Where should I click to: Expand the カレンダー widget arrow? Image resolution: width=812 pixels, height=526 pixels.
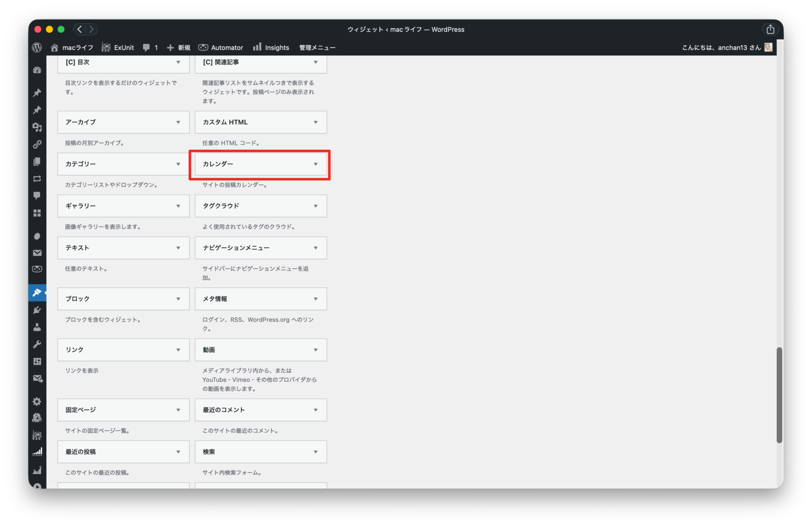[315, 164]
